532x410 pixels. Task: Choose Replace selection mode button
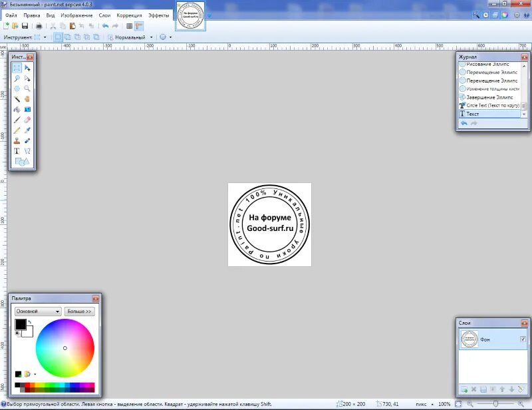58,37
